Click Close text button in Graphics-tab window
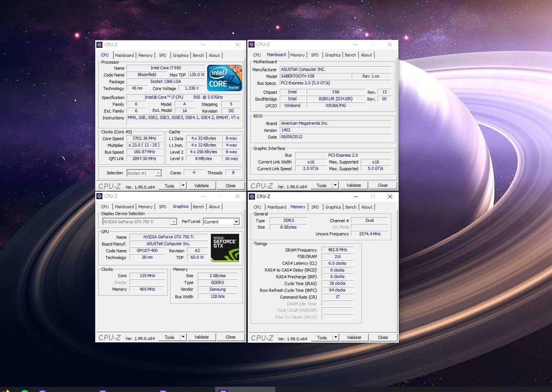This screenshot has height=392, width=552. [230, 337]
